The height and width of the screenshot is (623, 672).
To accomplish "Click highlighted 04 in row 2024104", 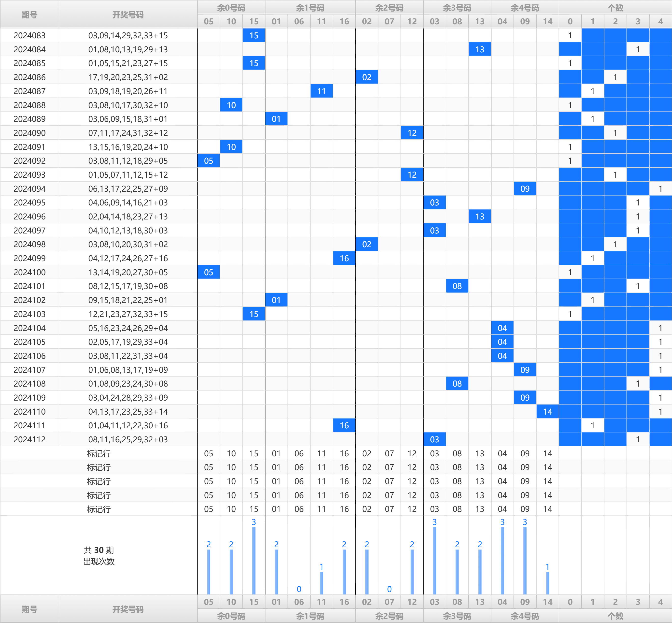I will [502, 328].
